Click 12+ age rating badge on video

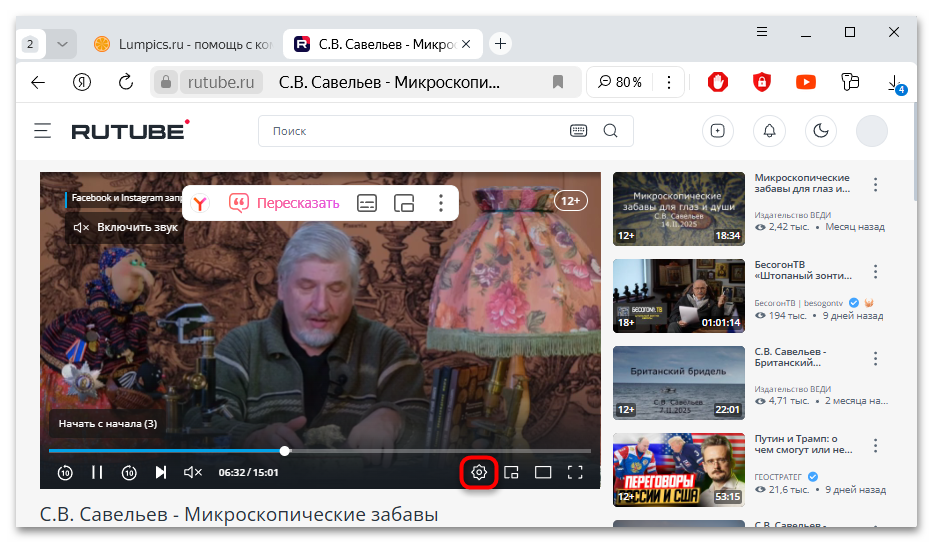click(571, 201)
